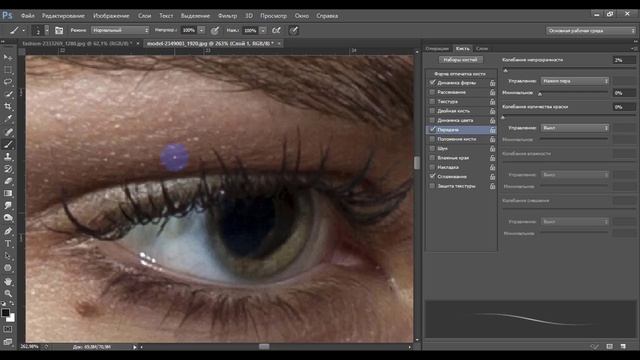The height and width of the screenshot is (360, 640).
Task: Change screen mode icon in toolbox
Action: tap(8, 341)
